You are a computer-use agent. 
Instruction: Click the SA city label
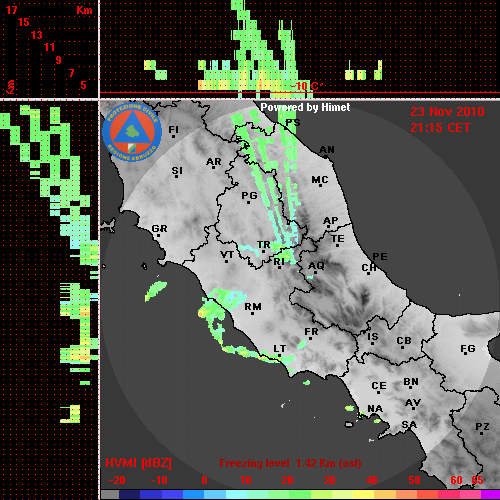point(409,425)
